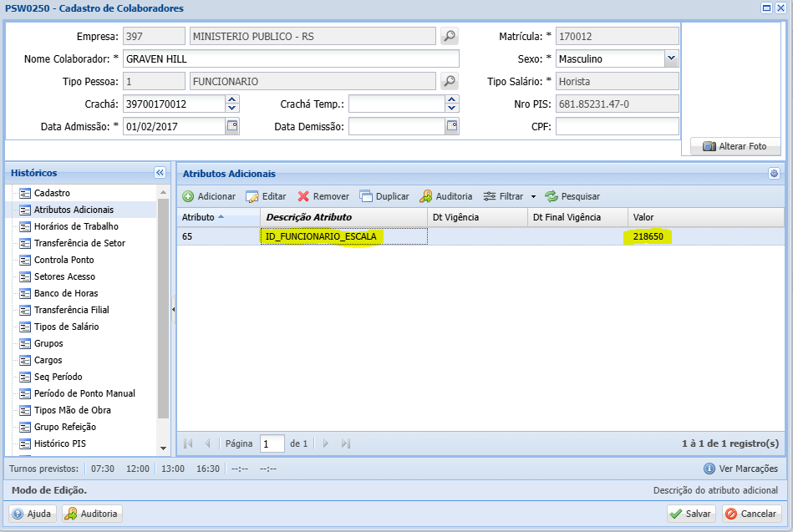Open the Data Admissão calendar picker

[232, 126]
